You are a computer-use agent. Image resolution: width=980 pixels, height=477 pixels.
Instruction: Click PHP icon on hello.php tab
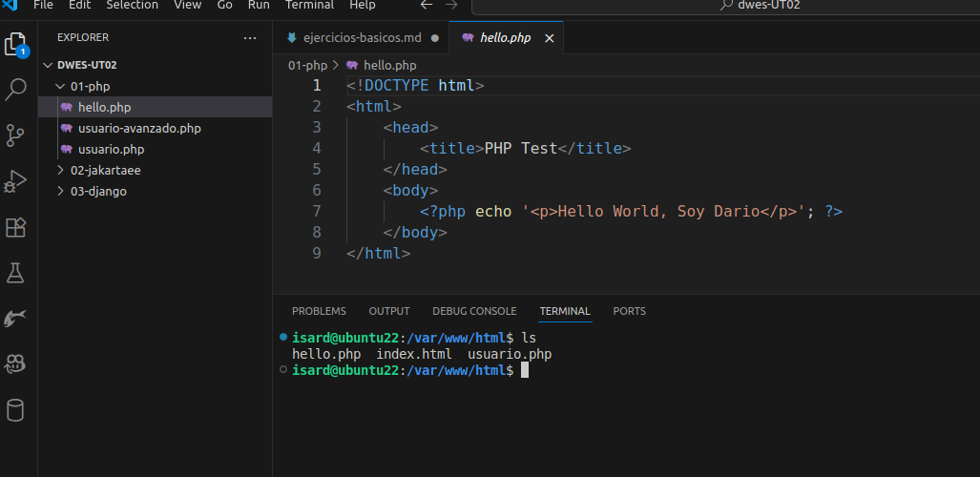tap(468, 38)
